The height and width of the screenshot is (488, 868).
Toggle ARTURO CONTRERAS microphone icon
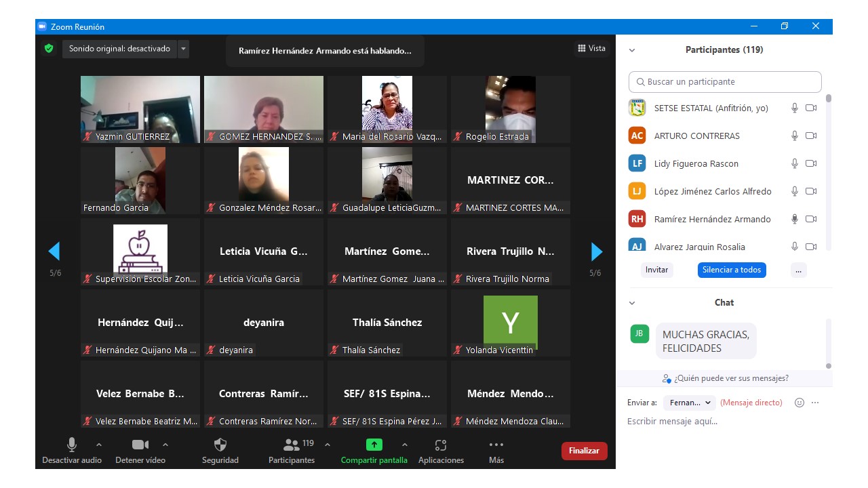pos(795,136)
